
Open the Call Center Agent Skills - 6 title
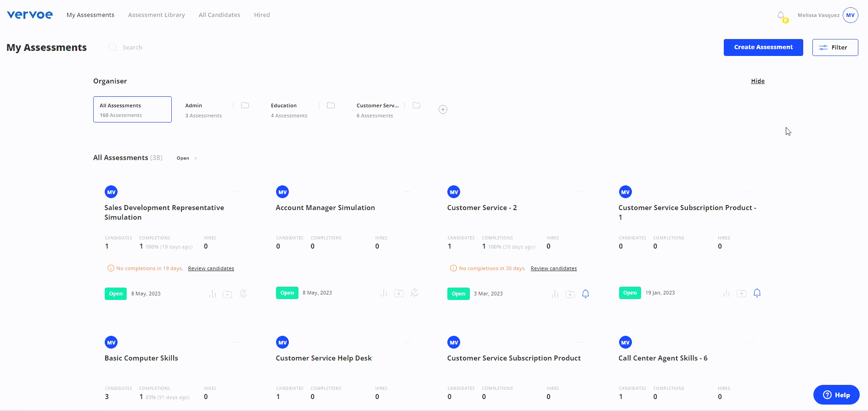point(663,358)
